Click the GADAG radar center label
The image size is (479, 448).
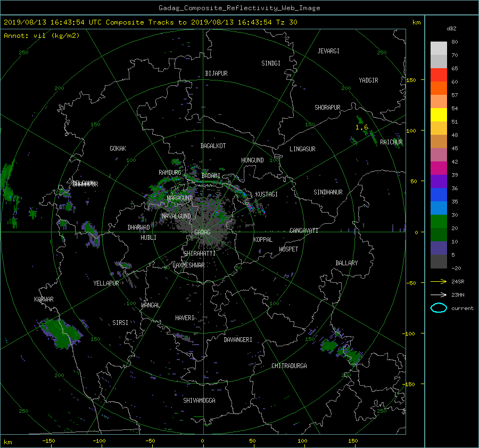pyautogui.click(x=202, y=232)
